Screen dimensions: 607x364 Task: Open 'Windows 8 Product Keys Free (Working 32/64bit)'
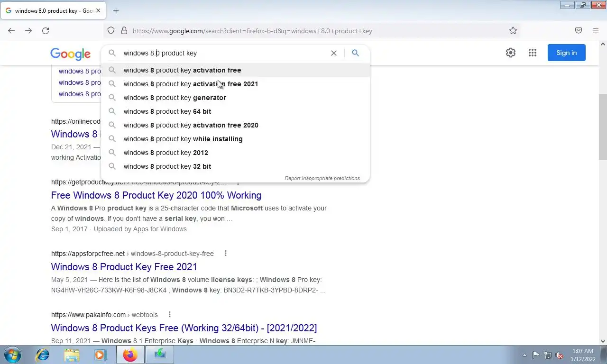[x=184, y=328]
